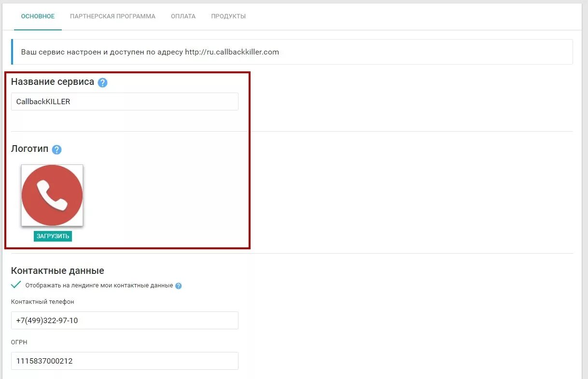
Task: Select the Контактный телефон label
Action: [42, 302]
